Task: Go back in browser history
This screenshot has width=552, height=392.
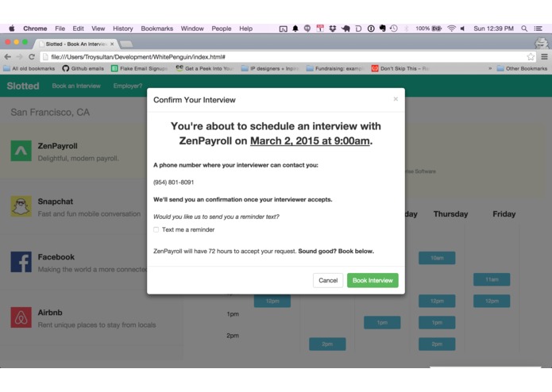Action: [x=8, y=56]
